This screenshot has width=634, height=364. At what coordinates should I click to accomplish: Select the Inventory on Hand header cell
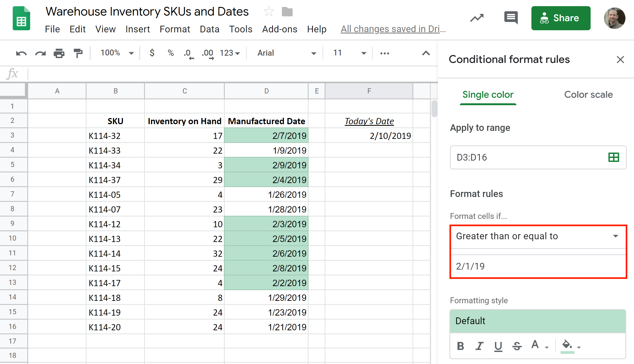pyautogui.click(x=184, y=121)
